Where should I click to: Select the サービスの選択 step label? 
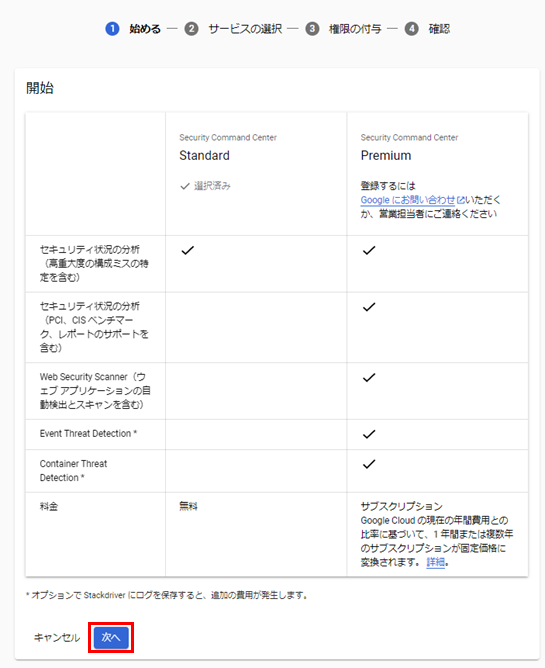[x=245, y=29]
